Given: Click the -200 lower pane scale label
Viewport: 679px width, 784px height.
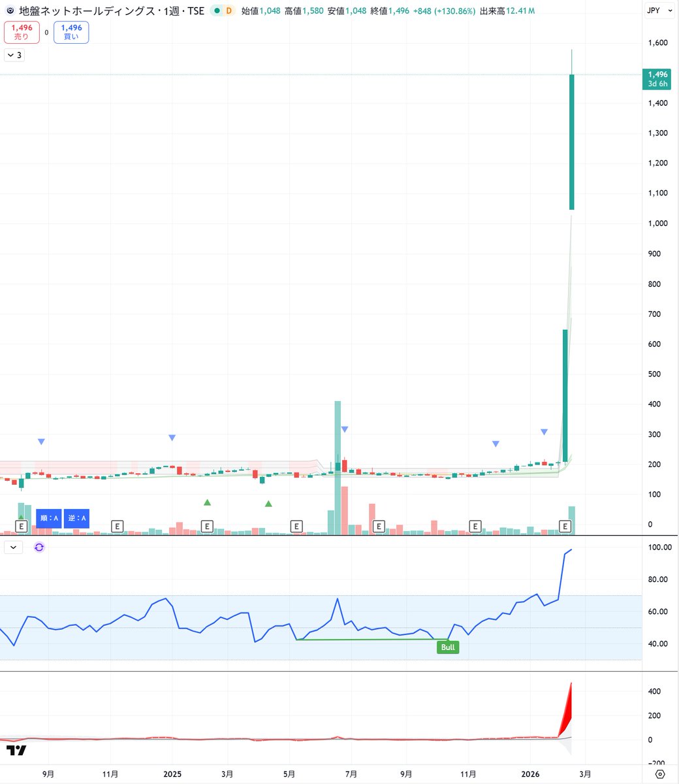Looking at the screenshot, I should click(655, 763).
